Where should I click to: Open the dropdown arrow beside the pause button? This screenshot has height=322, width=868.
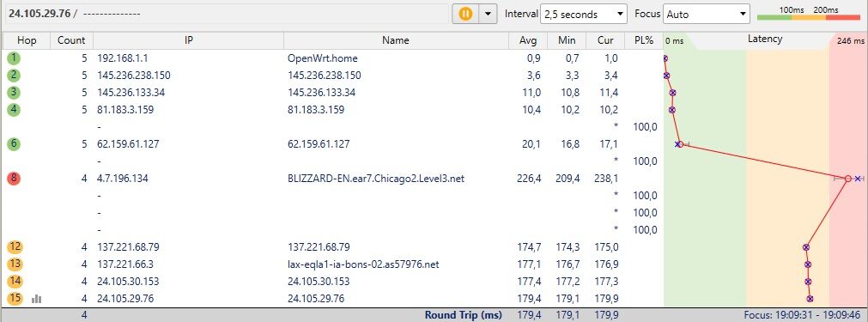click(488, 14)
